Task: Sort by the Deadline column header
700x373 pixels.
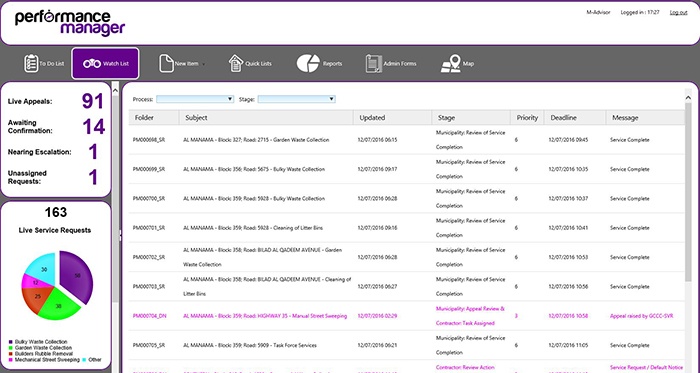Action: point(575,118)
